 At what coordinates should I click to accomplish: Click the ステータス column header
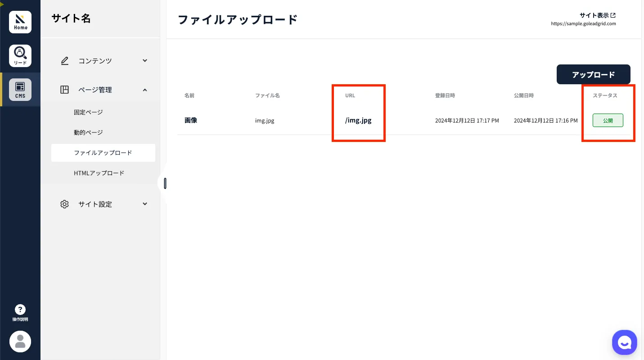coord(605,96)
